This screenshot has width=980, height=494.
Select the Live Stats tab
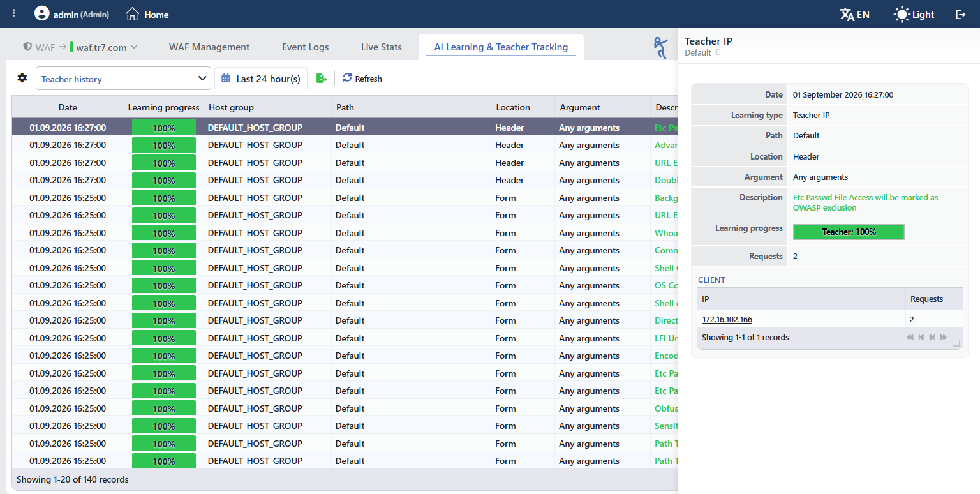(x=382, y=47)
